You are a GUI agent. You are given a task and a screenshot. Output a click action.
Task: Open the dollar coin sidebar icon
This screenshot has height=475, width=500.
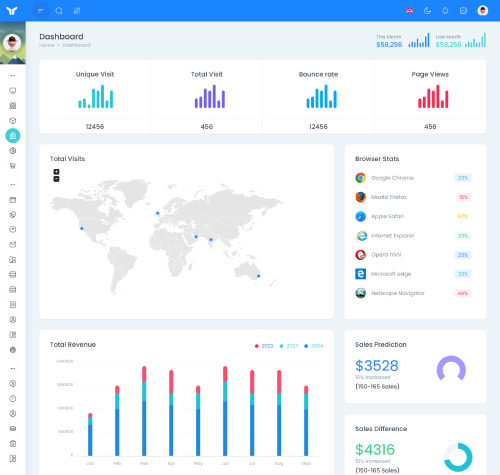pyautogui.click(x=13, y=384)
